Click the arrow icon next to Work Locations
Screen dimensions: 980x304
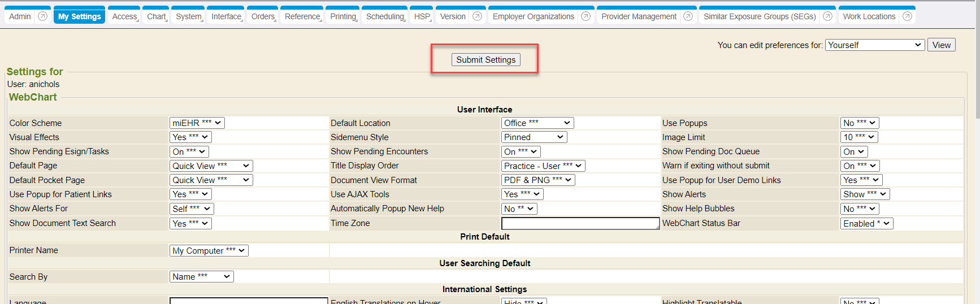[x=907, y=16]
